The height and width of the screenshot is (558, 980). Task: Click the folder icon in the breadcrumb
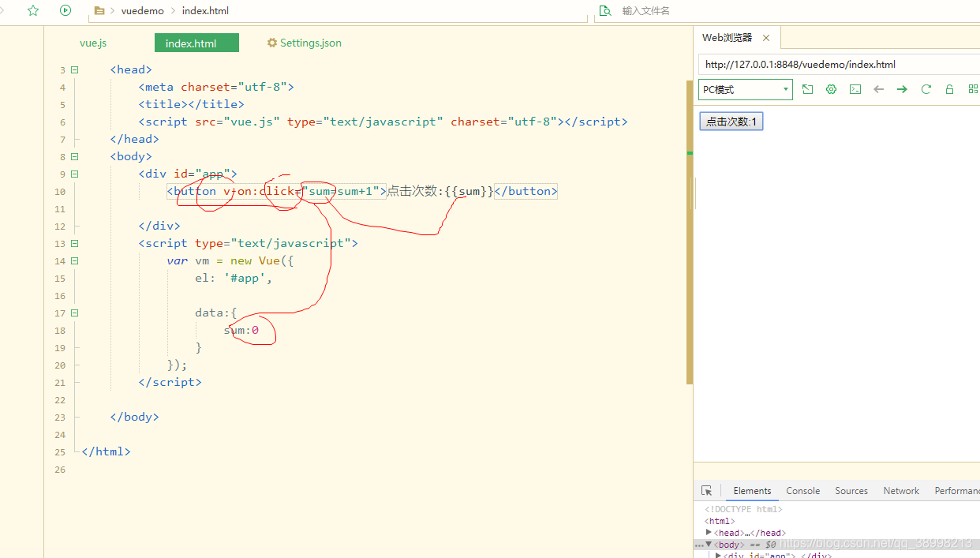click(99, 11)
